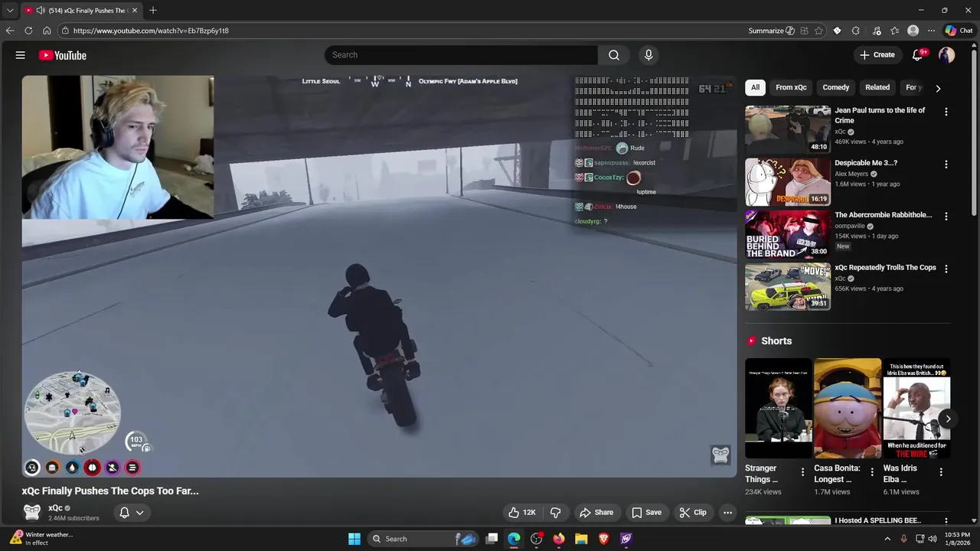
Task: Open the YouTube account avatar menu
Action: 947,55
